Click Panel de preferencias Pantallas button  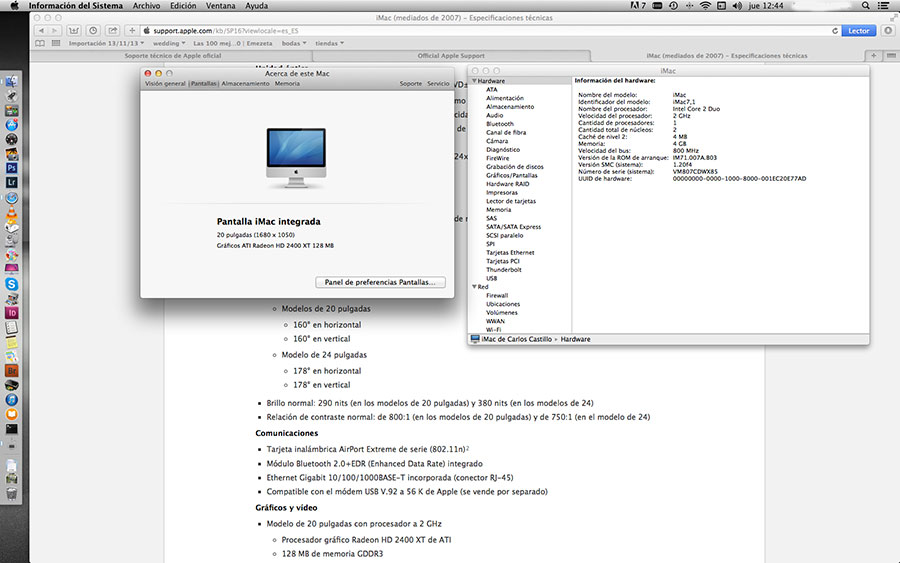(x=381, y=282)
